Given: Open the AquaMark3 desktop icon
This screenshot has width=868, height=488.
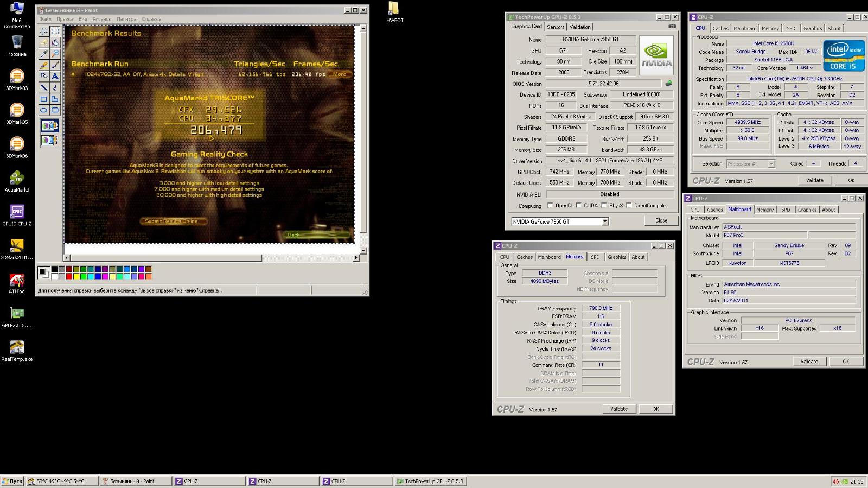Looking at the screenshot, I should pos(17,181).
